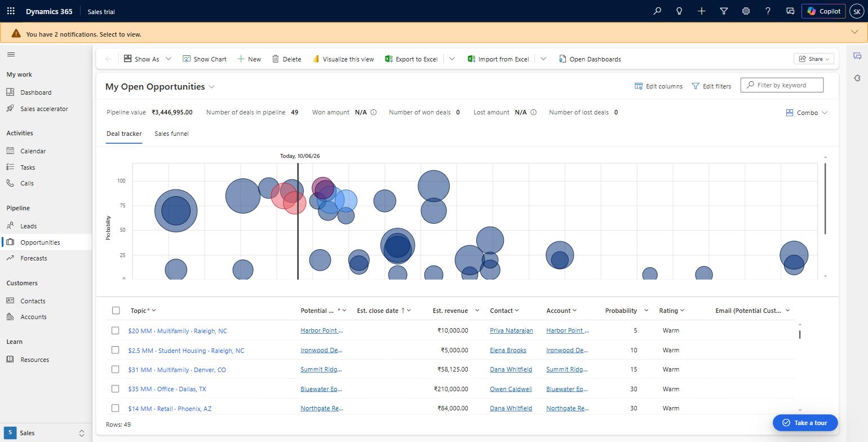Click the Delete toolbar command
Viewport: 868px width, 442px height.
click(286, 59)
